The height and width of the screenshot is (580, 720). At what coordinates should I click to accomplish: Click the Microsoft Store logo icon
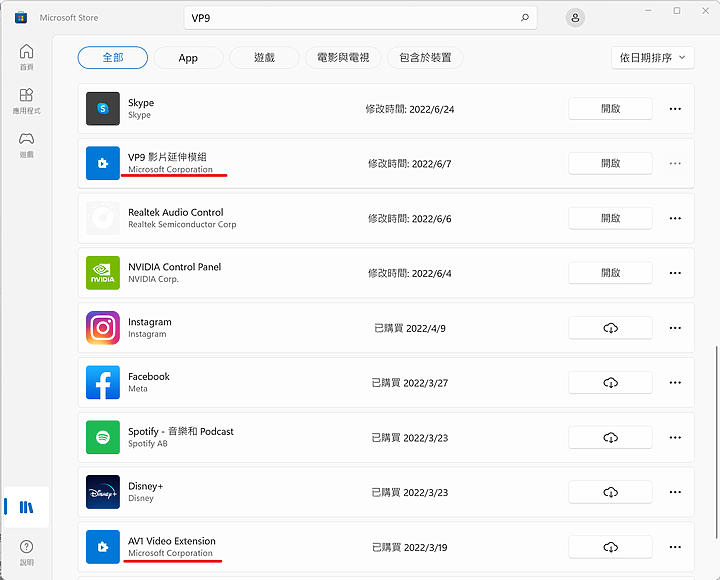(x=21, y=17)
